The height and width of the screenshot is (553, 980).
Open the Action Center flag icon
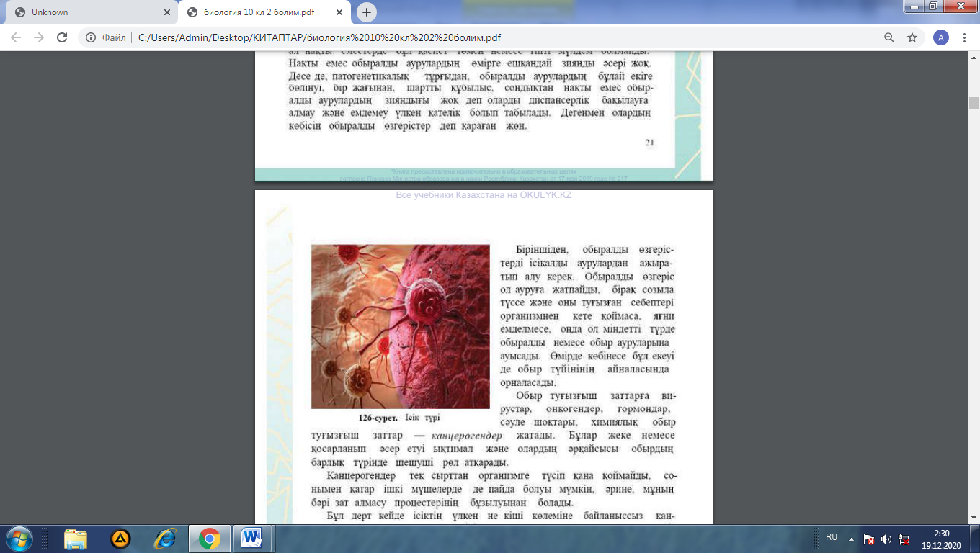click(869, 539)
